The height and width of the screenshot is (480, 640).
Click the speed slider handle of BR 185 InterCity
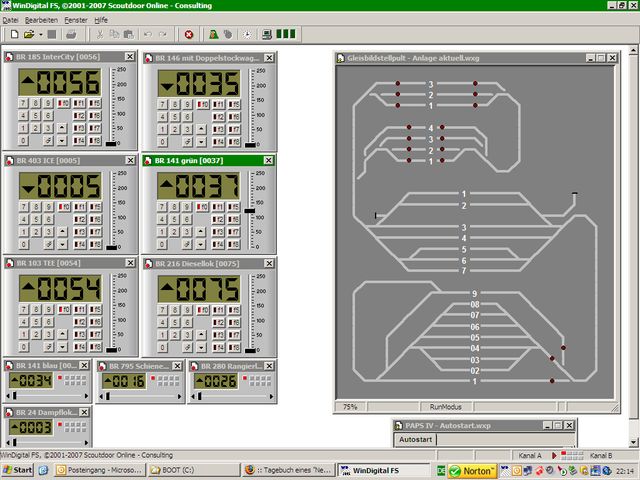(x=111, y=144)
